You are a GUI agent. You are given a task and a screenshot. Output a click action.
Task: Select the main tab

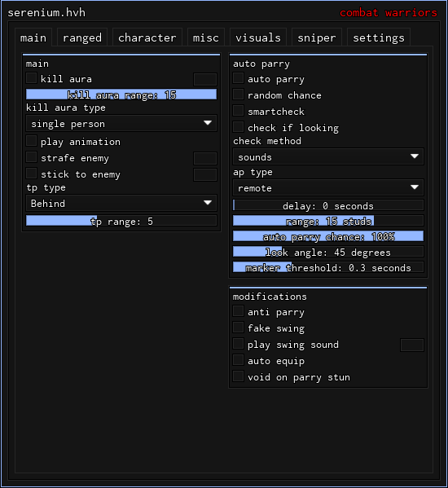(33, 37)
